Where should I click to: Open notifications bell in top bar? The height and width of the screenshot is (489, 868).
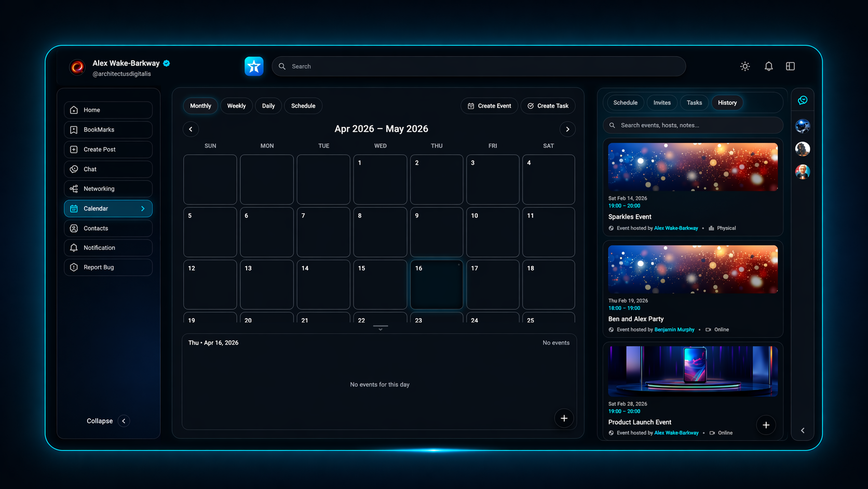click(769, 67)
